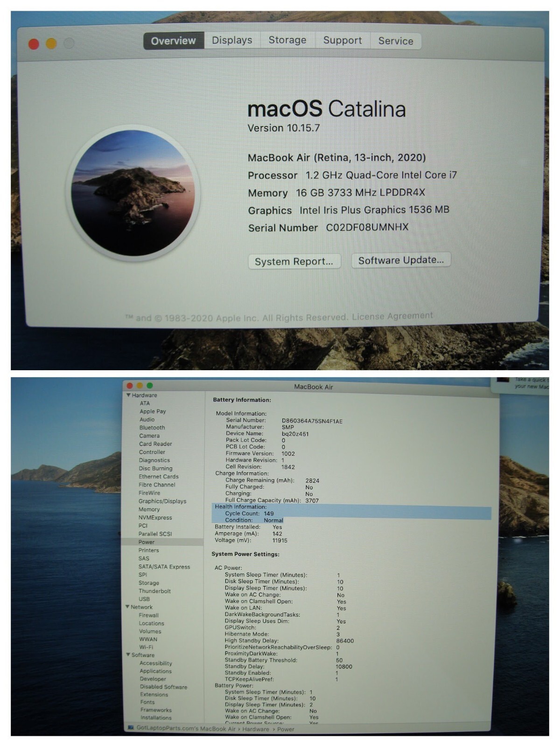Select ATA in the sidebar
The image size is (560, 747).
tap(145, 403)
